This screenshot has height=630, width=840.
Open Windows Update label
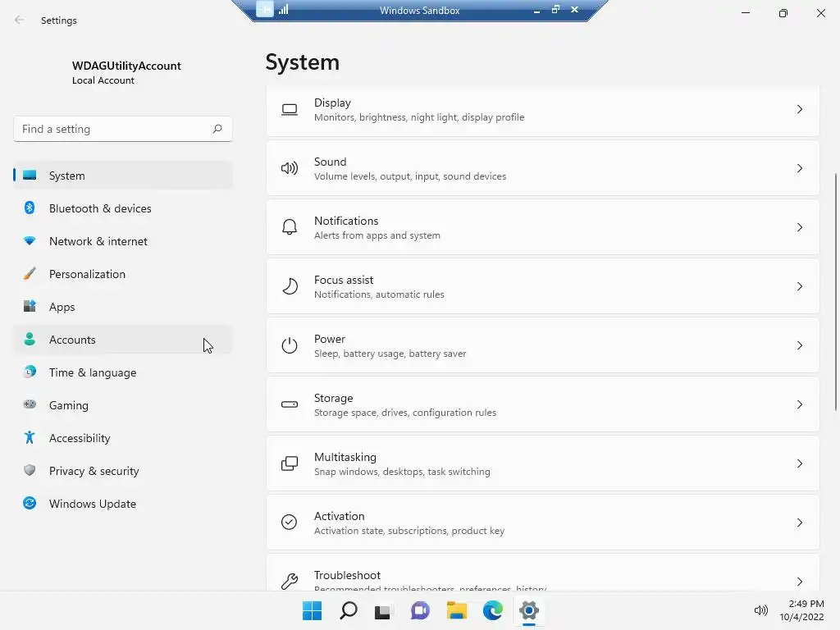pyautogui.click(x=93, y=504)
